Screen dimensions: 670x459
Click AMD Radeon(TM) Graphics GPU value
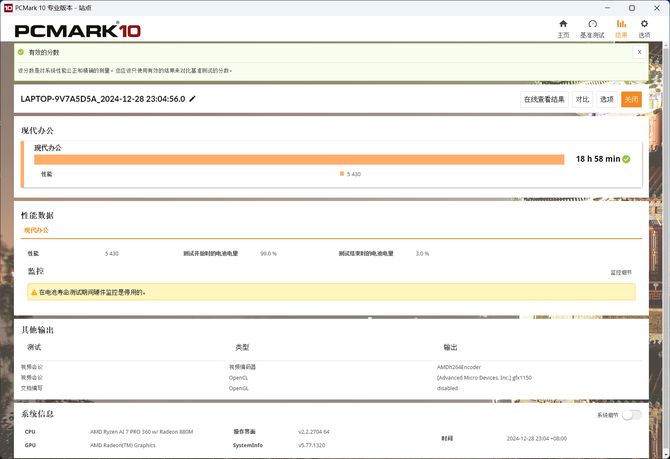[123, 445]
